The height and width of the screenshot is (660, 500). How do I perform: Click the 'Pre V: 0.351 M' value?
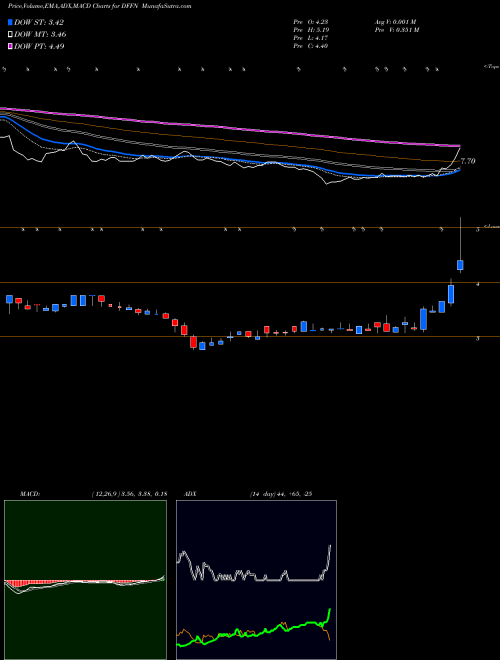396,30
